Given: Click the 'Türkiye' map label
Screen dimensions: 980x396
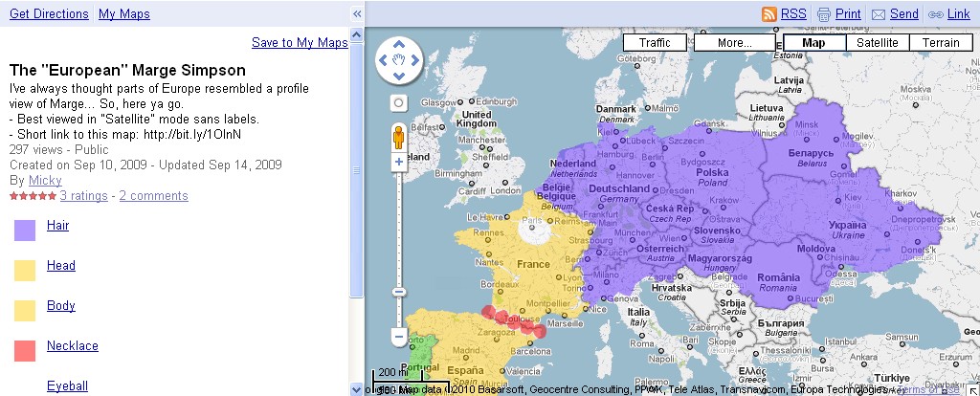Looking at the screenshot, I should tap(892, 379).
